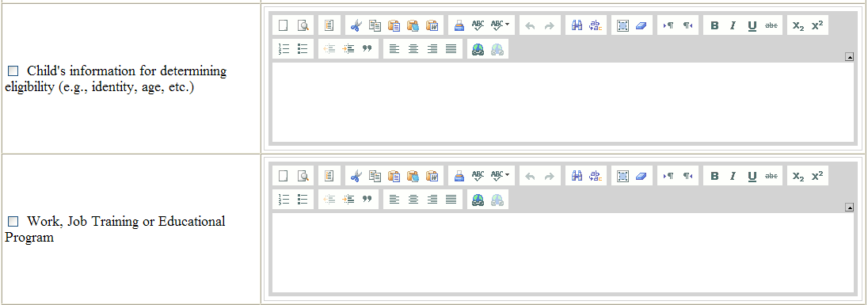This screenshot has height=305, width=868.
Task: Paste into Work, Job Training editor
Action: pos(394,176)
